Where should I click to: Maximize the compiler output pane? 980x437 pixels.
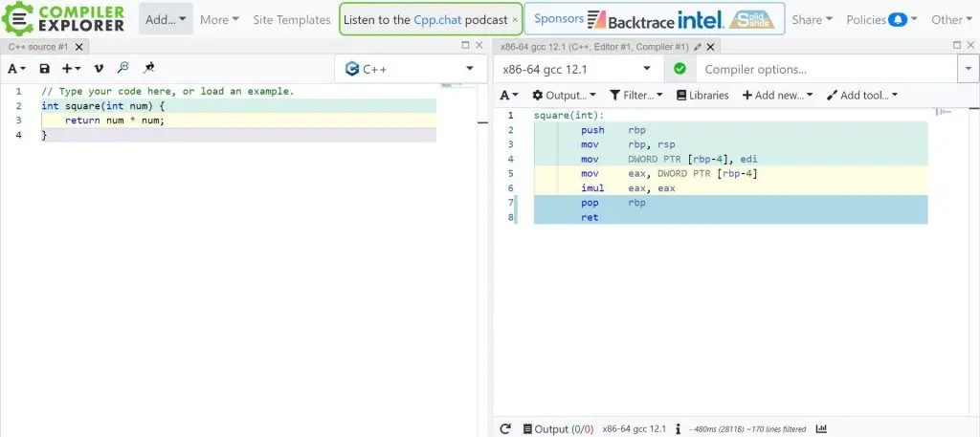point(957,45)
